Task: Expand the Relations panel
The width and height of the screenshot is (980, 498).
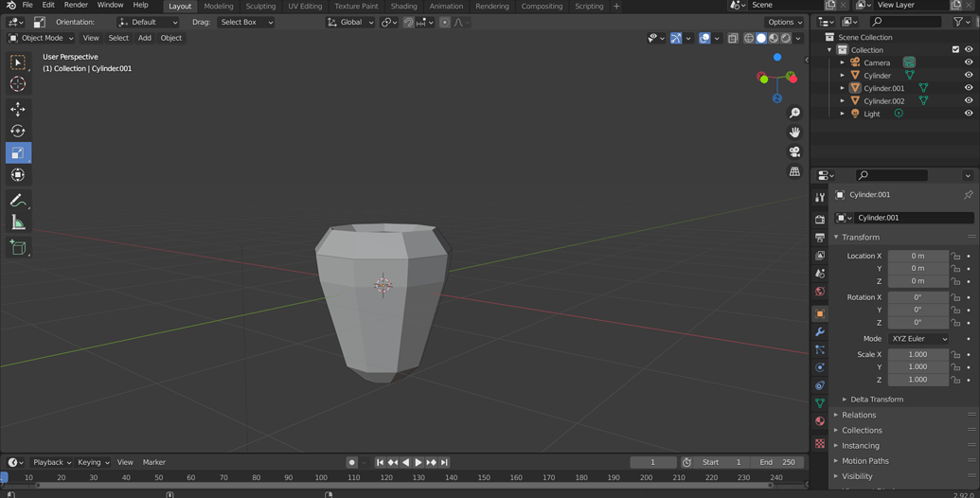Action: pos(859,415)
